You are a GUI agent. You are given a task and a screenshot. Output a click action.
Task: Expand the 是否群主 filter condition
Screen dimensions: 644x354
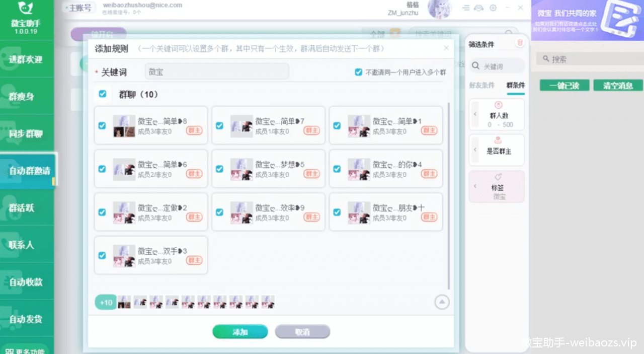pos(475,150)
